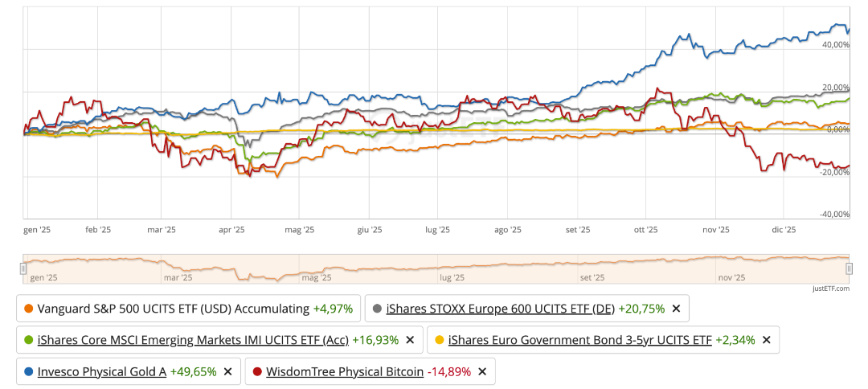
Task: Click the blue dot beside Invesco Physical Gold
Action: click(29, 371)
